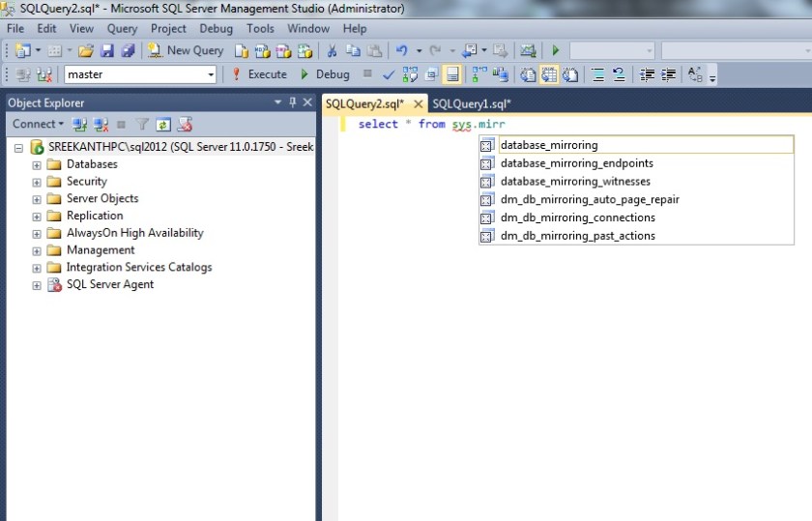This screenshot has height=521, width=812.
Task: Click the Cut scissors icon
Action: pos(332,50)
